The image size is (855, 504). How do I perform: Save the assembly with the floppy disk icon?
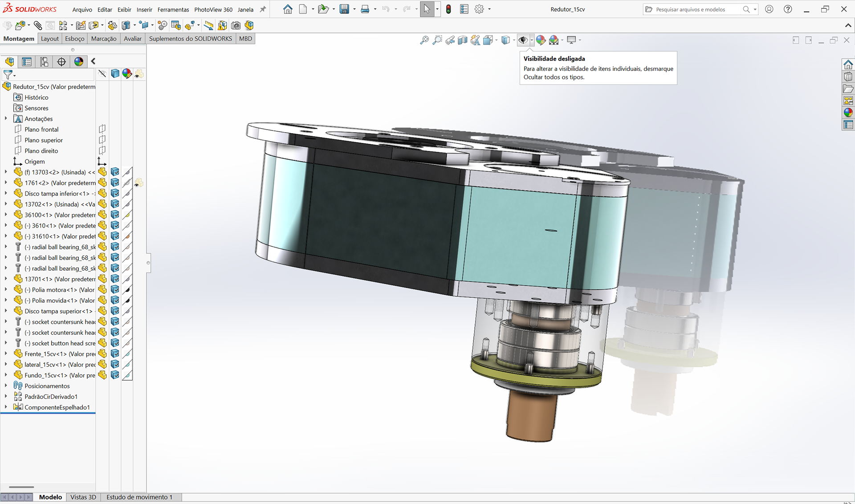pos(344,9)
